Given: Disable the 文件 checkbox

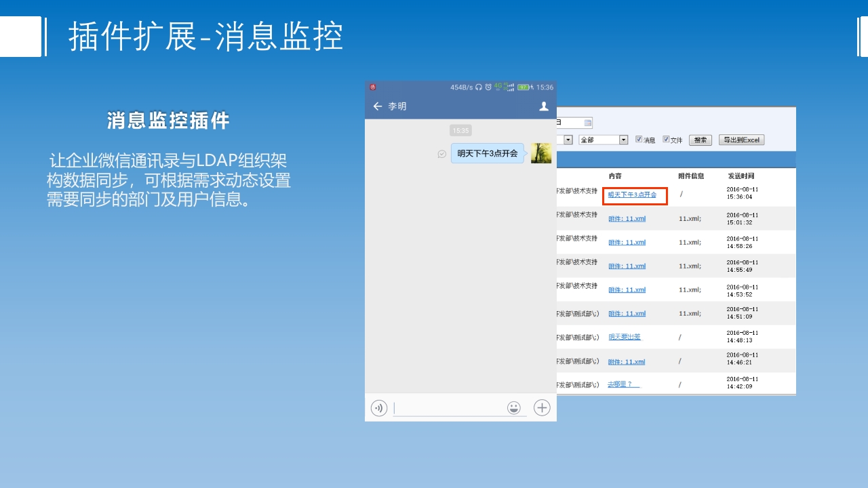Looking at the screenshot, I should [665, 139].
